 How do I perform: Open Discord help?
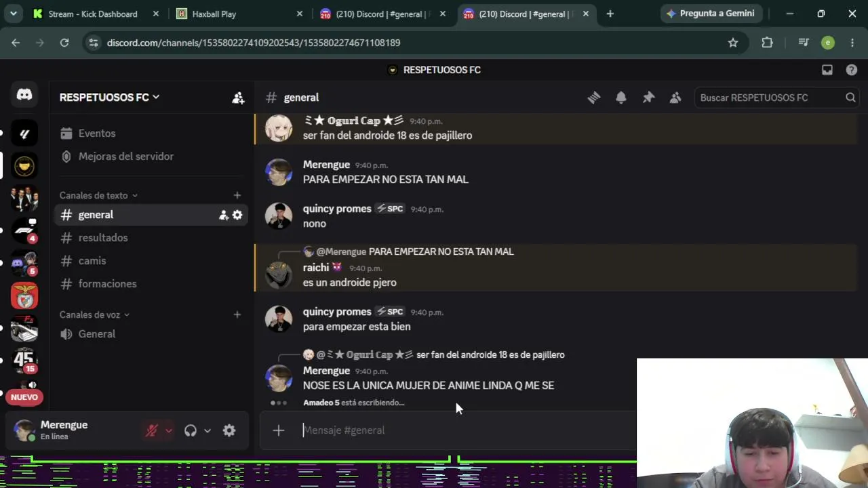(852, 70)
